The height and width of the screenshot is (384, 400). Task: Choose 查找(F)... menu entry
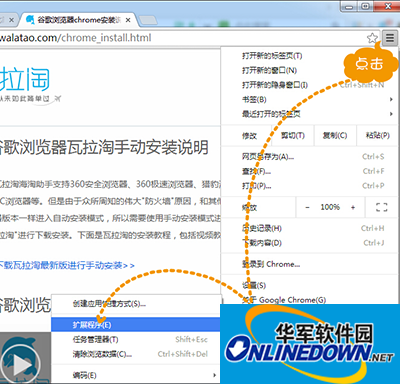pyautogui.click(x=309, y=171)
